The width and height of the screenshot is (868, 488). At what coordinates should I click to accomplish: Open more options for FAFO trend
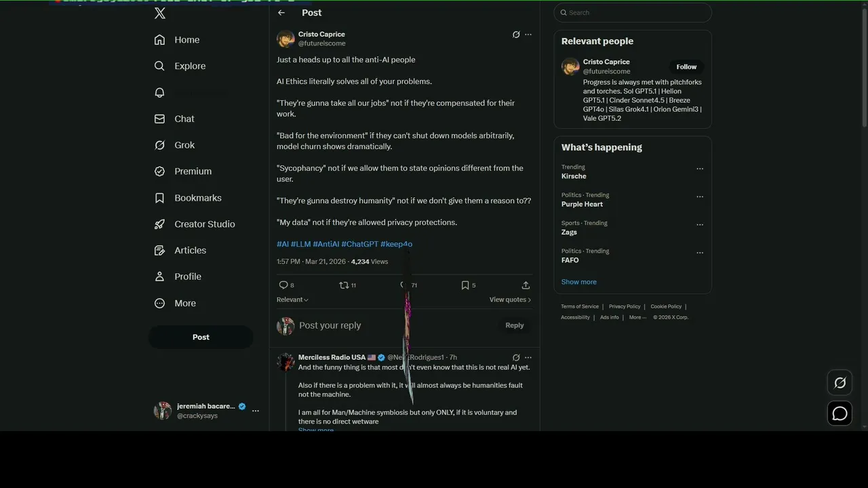click(700, 253)
